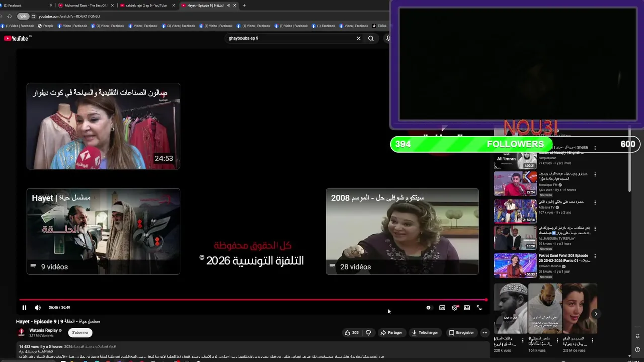The image size is (644, 362).
Task: Open the Mosaique FM suggested video 27:24
Action: (515, 184)
